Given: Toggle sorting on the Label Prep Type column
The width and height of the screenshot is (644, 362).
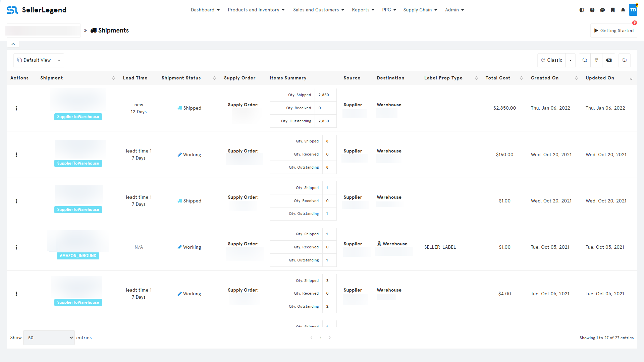Looking at the screenshot, I should (x=477, y=78).
